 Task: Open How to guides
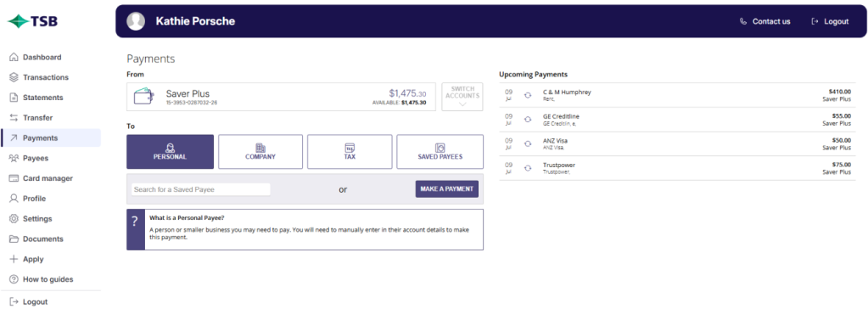pos(51,279)
